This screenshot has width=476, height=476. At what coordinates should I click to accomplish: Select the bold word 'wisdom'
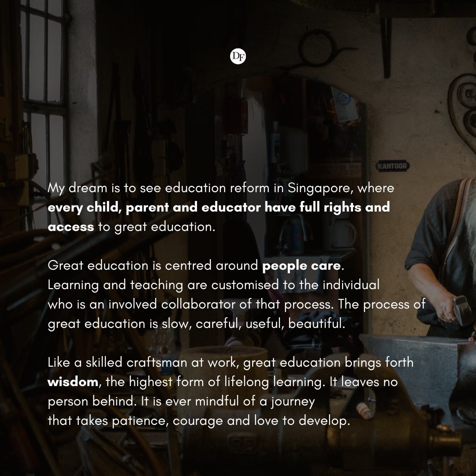point(73,382)
